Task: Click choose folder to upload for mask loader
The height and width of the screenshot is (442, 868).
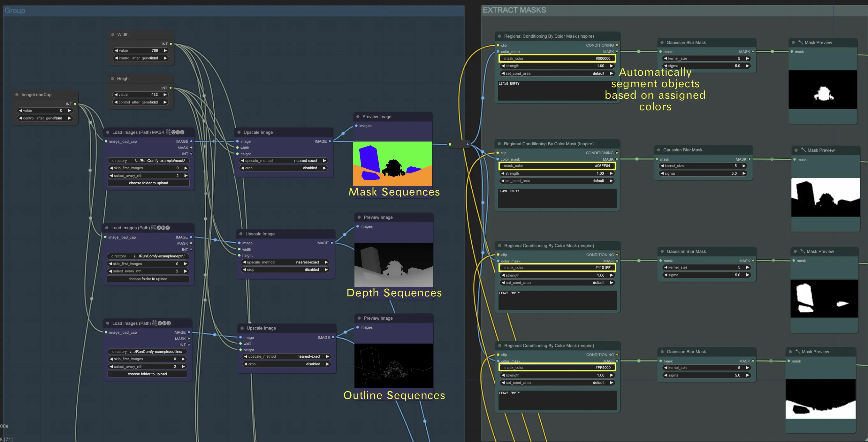Action: click(x=148, y=183)
